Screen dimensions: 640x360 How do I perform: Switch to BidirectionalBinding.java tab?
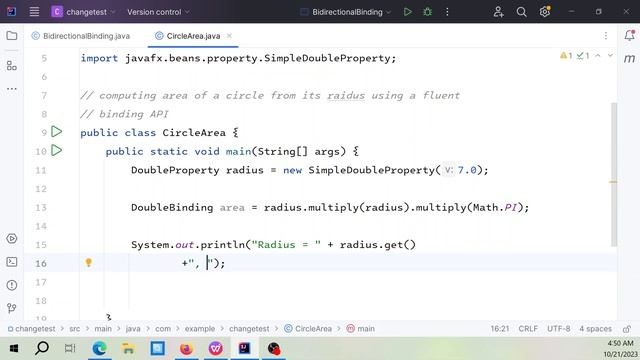click(81, 36)
